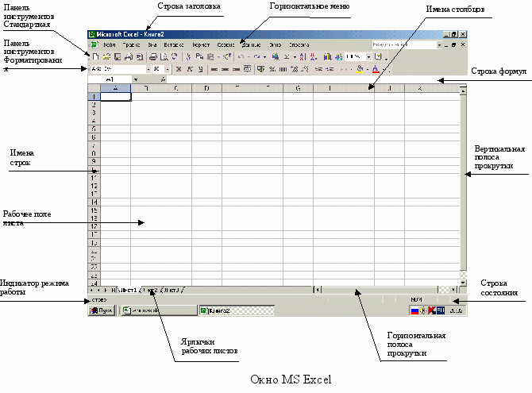Screen dimensions: 532x393
Task: Paste clipboard contents with Paste icon
Action: pos(210,56)
